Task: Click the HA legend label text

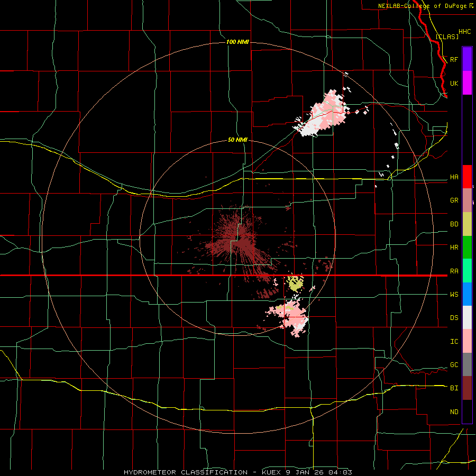Action: pos(454,177)
